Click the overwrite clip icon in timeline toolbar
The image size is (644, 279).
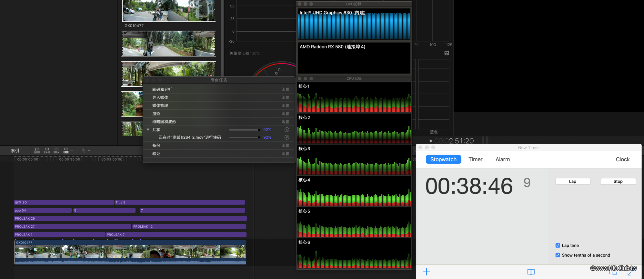(x=66, y=150)
